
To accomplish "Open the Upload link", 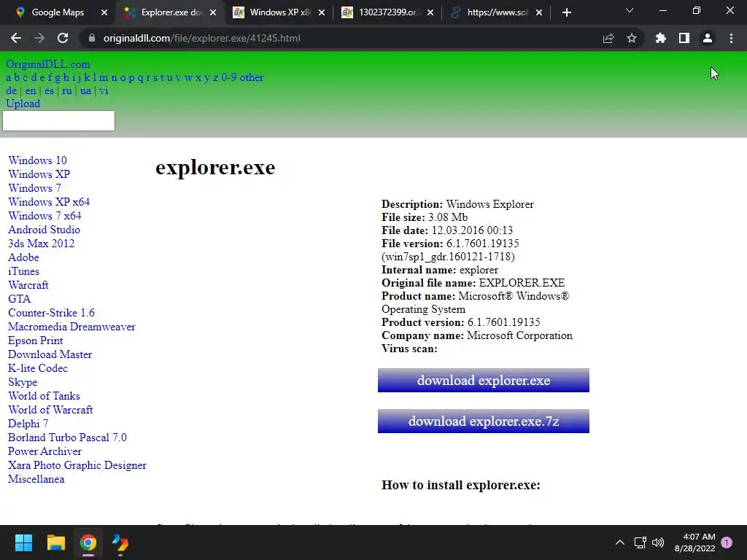I will [23, 104].
